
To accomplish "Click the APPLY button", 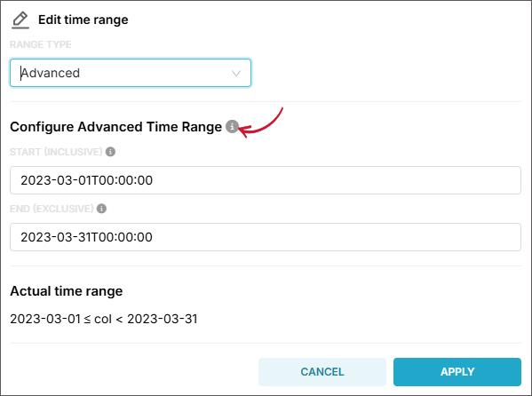I will [x=457, y=372].
